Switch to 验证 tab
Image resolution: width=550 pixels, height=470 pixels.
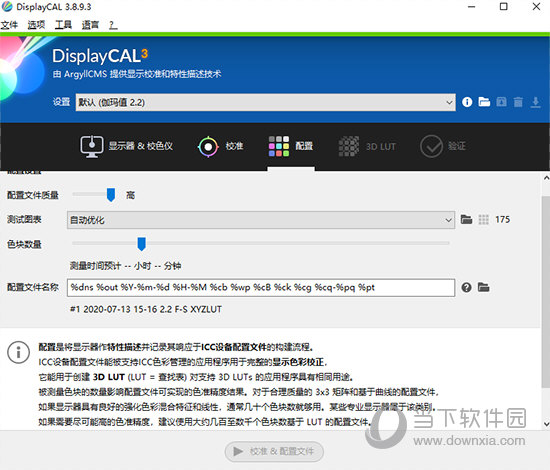(443, 146)
